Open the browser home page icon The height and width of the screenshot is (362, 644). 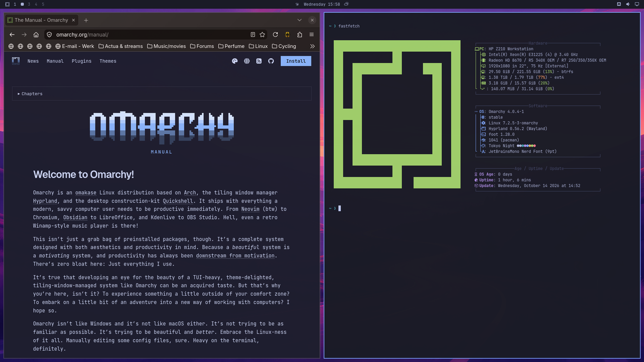point(36,35)
